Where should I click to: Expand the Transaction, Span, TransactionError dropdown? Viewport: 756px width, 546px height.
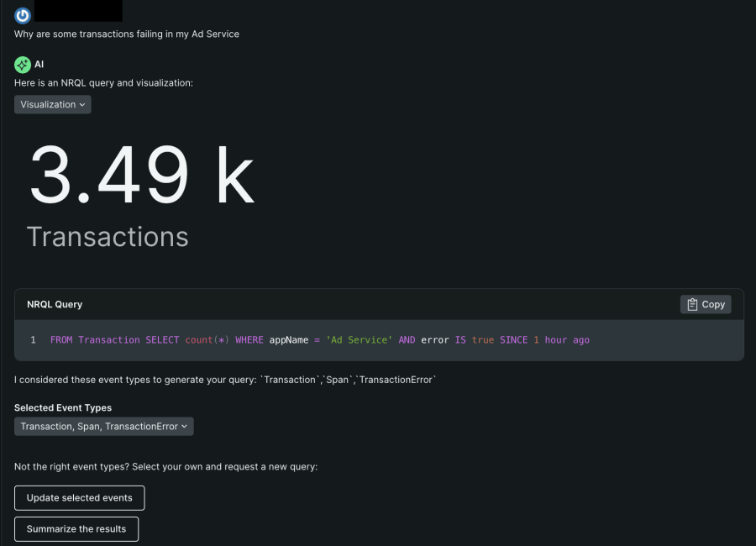[103, 427]
